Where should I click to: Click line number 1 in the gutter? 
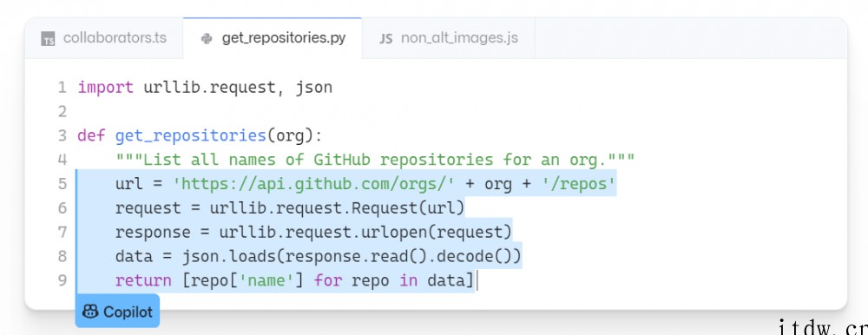[x=62, y=88]
